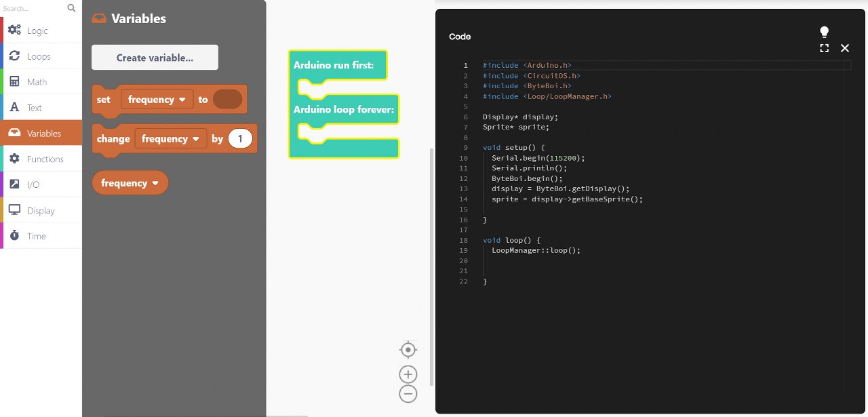Click the Math calculator icon
The image size is (868, 417).
(x=14, y=81)
